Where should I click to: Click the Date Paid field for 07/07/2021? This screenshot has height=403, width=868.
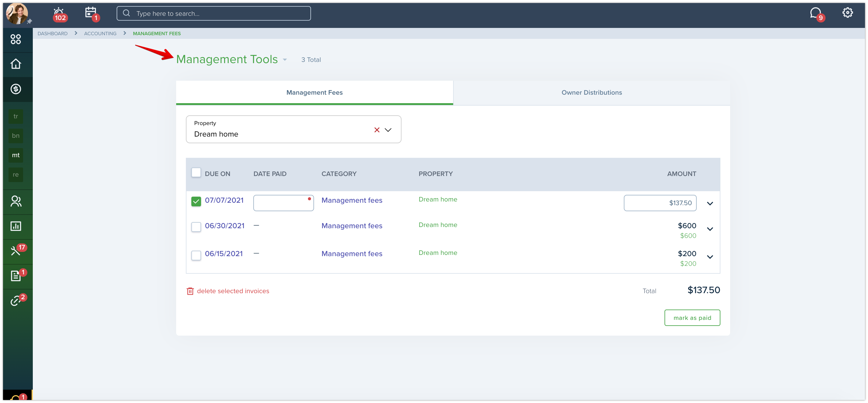283,203
